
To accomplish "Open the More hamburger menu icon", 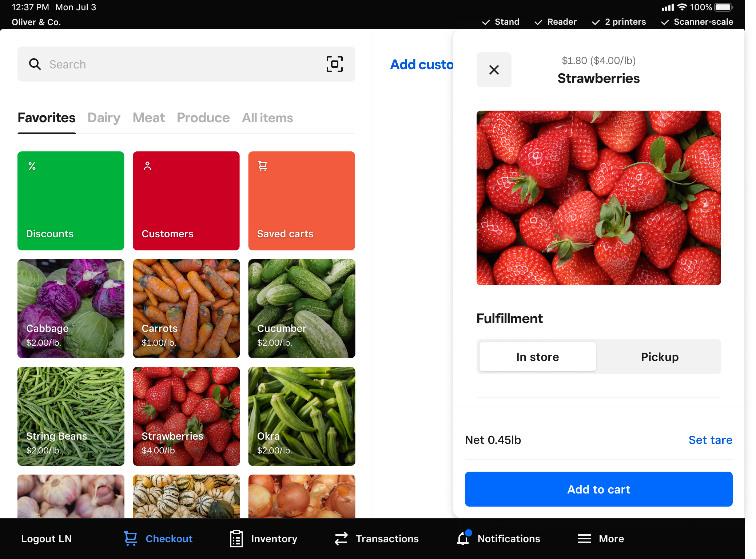I will (x=584, y=539).
